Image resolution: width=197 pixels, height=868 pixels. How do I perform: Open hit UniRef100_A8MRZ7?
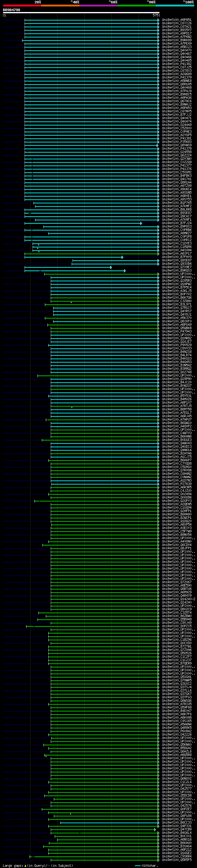(x=176, y=233)
